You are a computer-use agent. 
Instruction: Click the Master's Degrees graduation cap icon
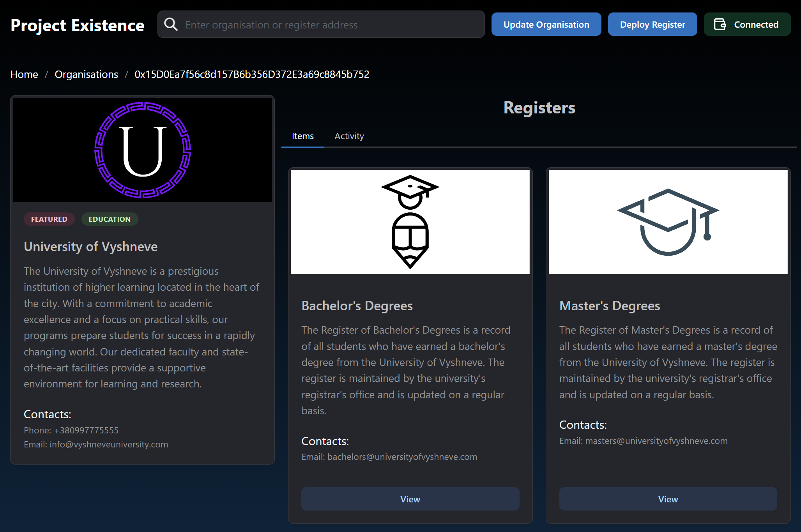click(668, 221)
